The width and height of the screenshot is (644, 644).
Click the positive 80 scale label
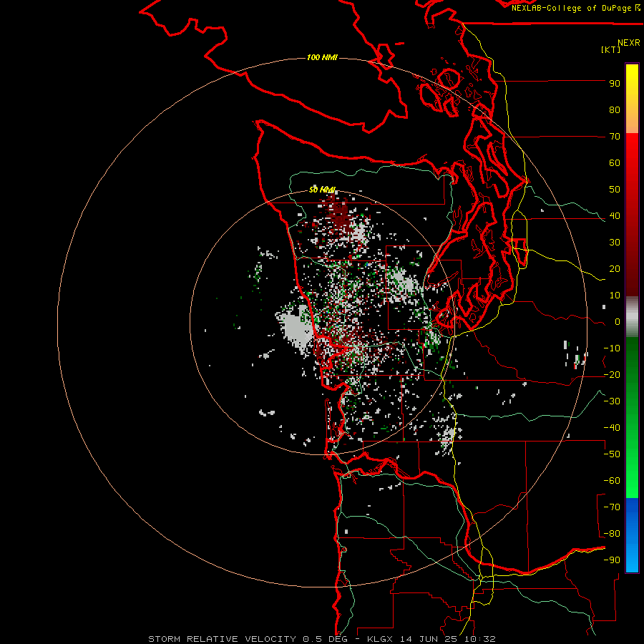point(615,110)
